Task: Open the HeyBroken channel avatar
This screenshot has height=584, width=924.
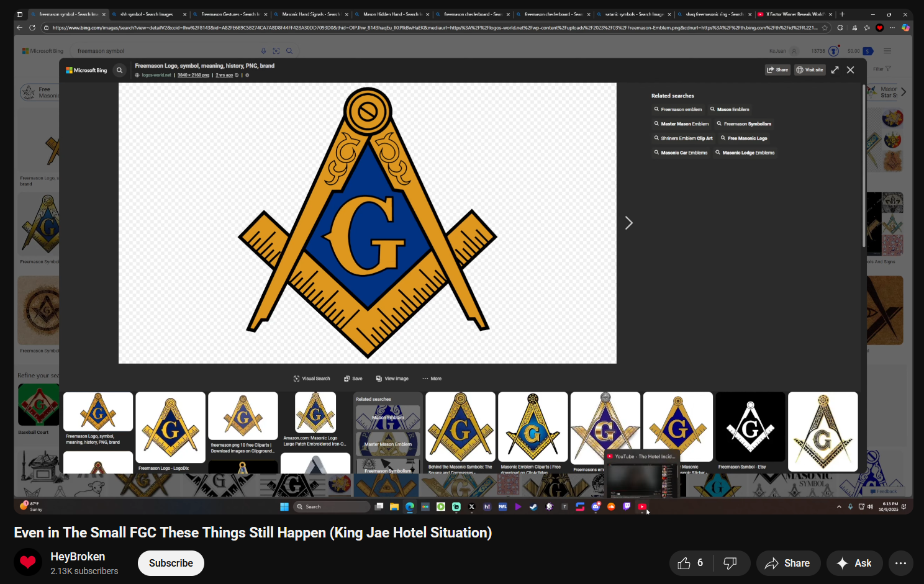Action: click(28, 562)
